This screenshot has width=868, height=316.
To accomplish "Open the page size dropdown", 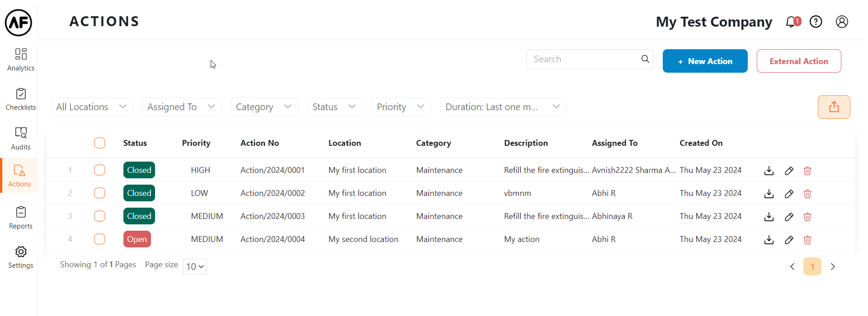I will (x=195, y=267).
